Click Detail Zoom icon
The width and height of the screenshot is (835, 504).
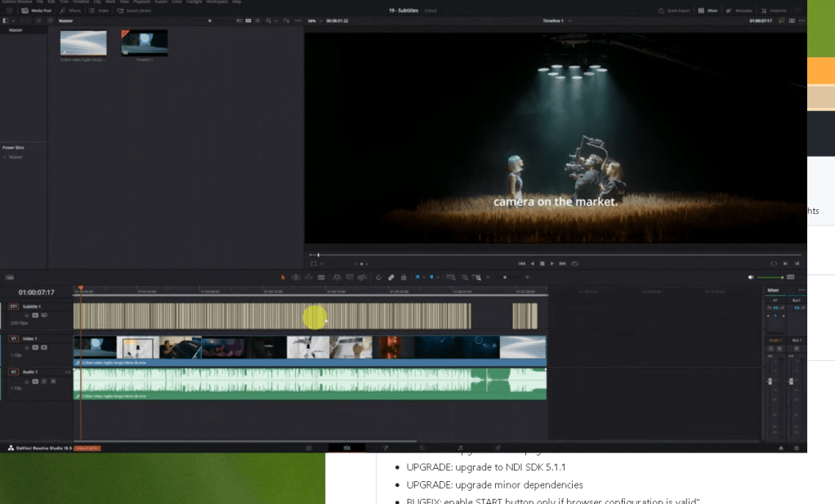click(464, 277)
